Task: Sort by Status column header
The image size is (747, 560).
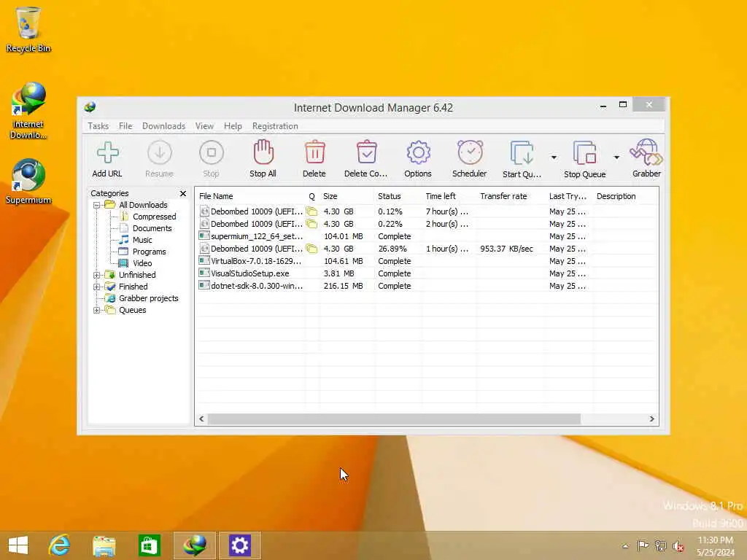Action: 398,196
